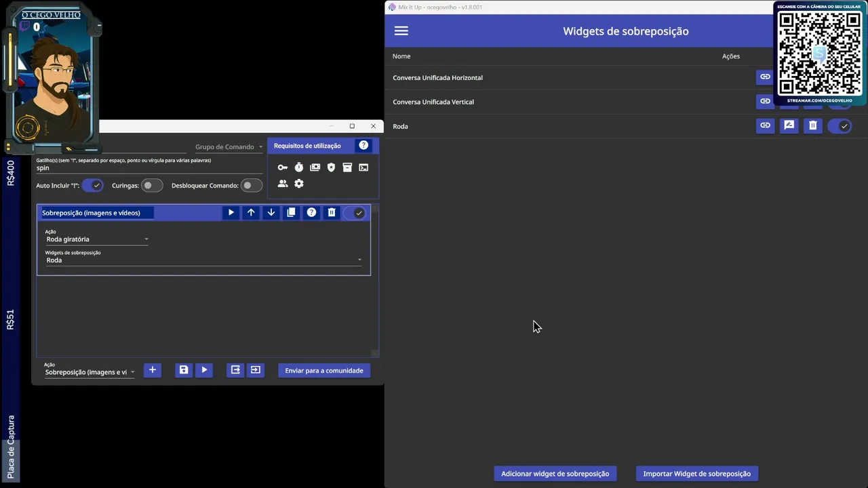Click the Placa de Captura sidebar label
868x488 pixels.
[x=11, y=447]
